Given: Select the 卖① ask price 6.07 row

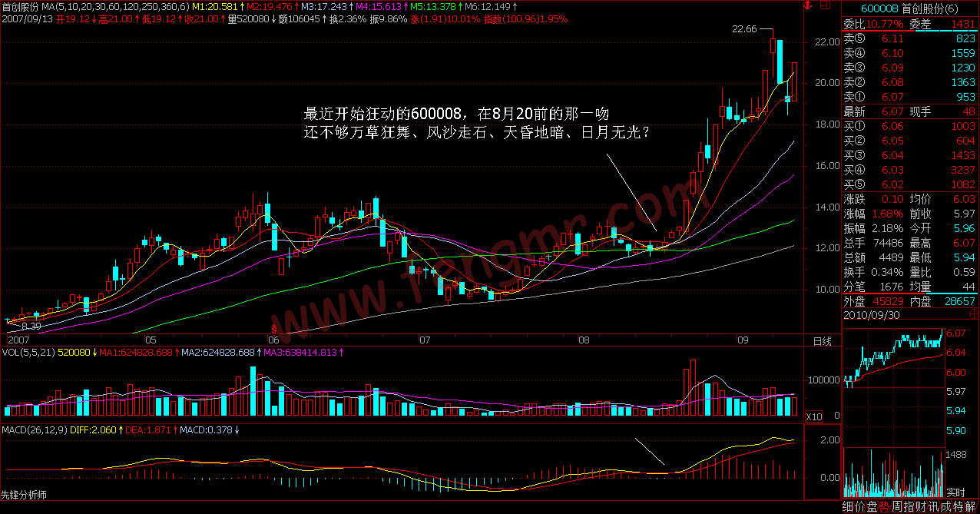Looking at the screenshot, I should click(x=910, y=97).
